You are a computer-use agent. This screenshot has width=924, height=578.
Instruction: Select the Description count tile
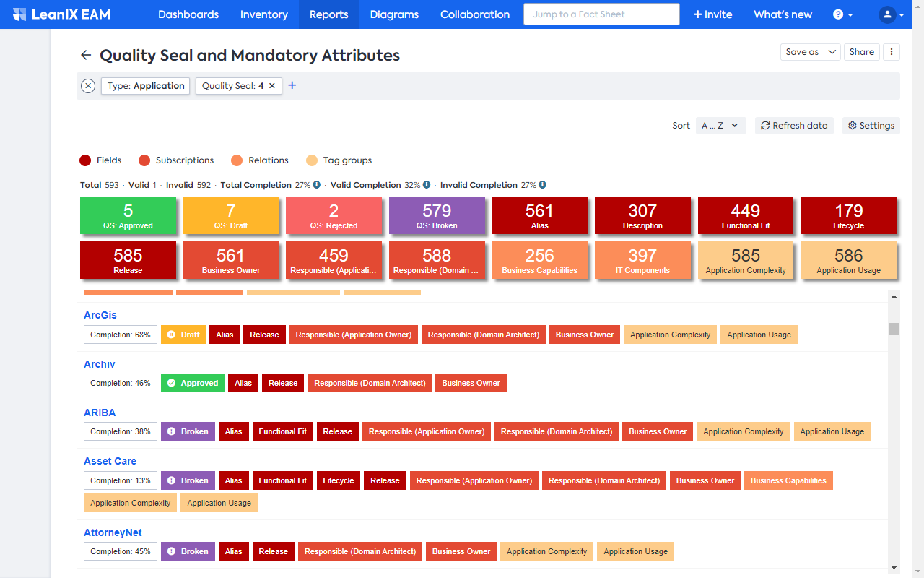[x=642, y=215]
